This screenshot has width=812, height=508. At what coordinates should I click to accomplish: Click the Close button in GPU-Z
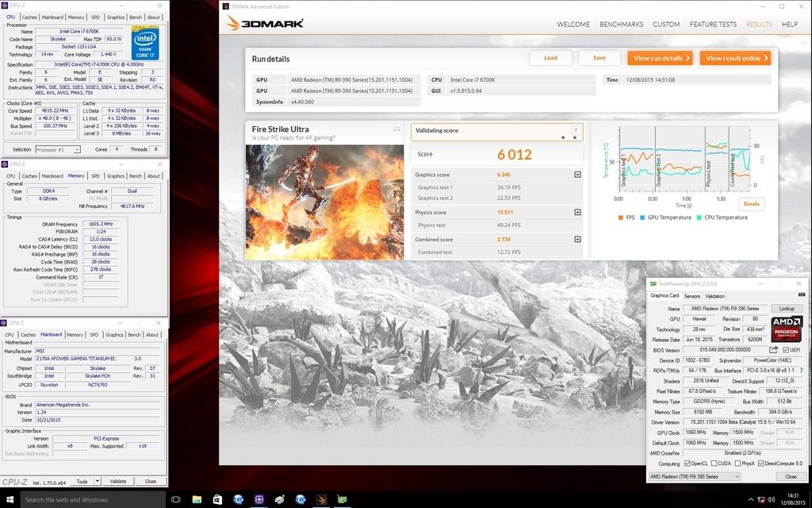791,476
